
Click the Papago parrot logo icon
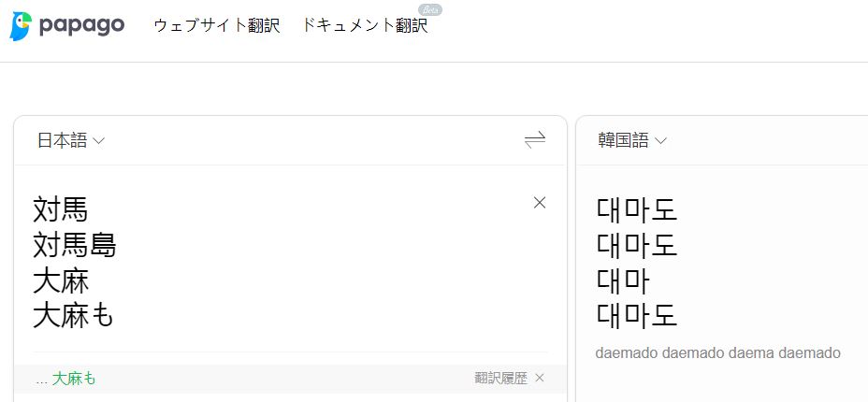21,26
